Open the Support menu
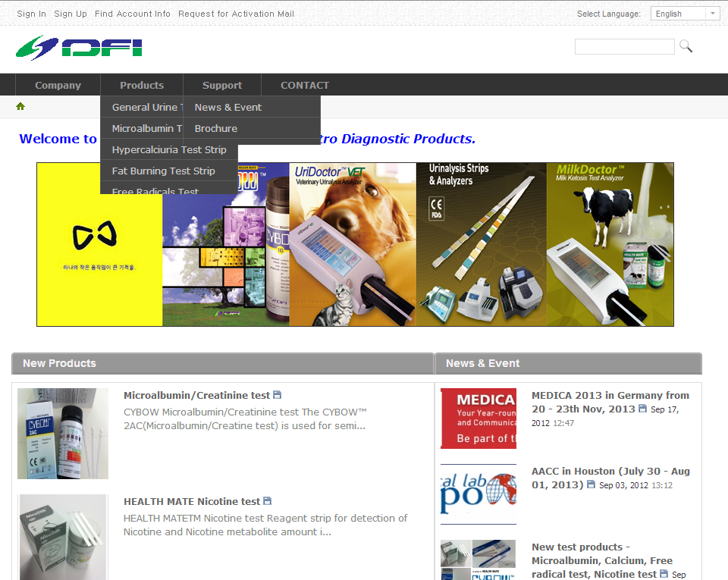Screen dimensions: 728x580 coord(222,85)
